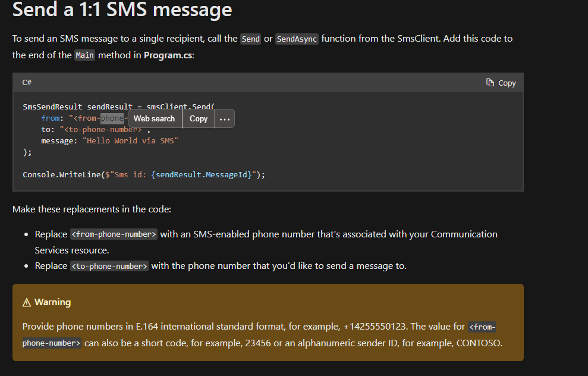588x376 pixels.
Task: Click the C# language label on the code block
Action: [27, 82]
